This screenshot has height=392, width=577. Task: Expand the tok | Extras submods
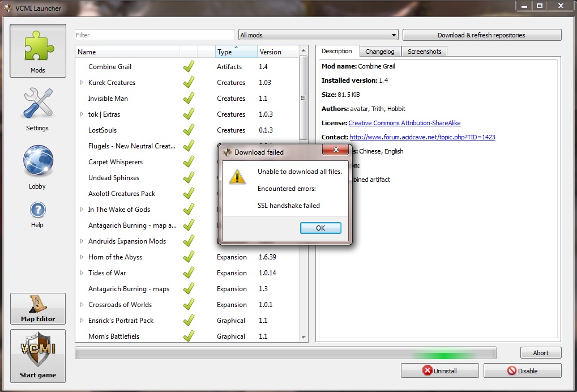82,114
